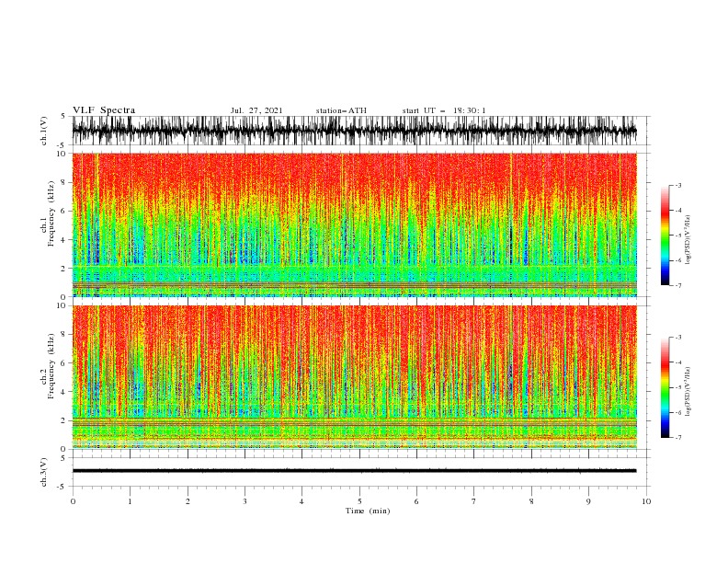Viewport: 728px width, 563px height.
Task: Click time axis tick label '5'
Action: pos(359,501)
